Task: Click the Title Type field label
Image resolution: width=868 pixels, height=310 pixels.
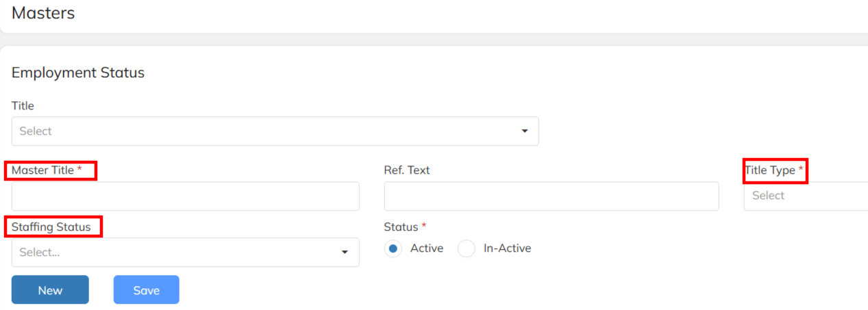Action: (770, 170)
